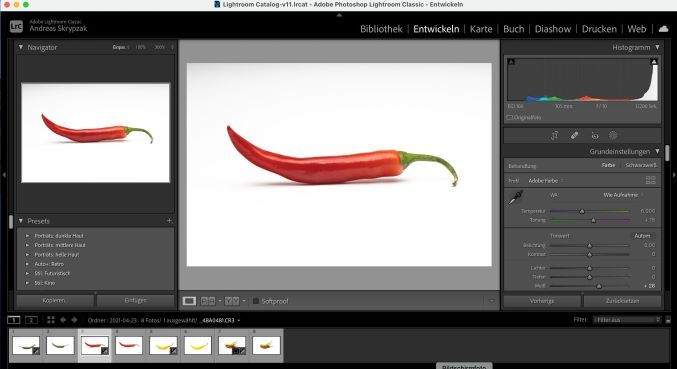Set treatment to Farbe

click(x=608, y=165)
